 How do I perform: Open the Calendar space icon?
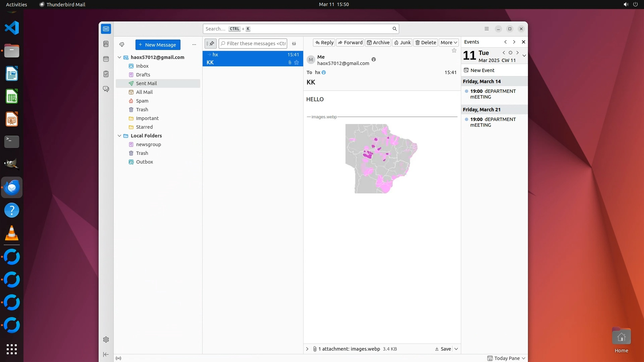click(x=106, y=59)
